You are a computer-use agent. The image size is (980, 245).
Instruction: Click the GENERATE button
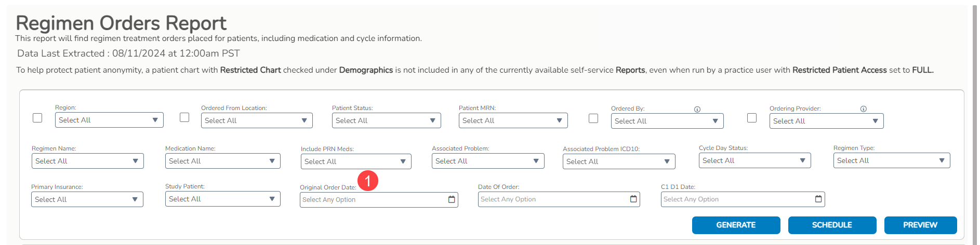(x=736, y=225)
